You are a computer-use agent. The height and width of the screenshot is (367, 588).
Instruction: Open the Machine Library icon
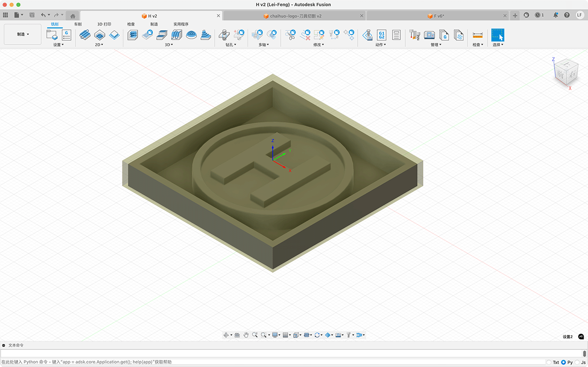pyautogui.click(x=429, y=35)
